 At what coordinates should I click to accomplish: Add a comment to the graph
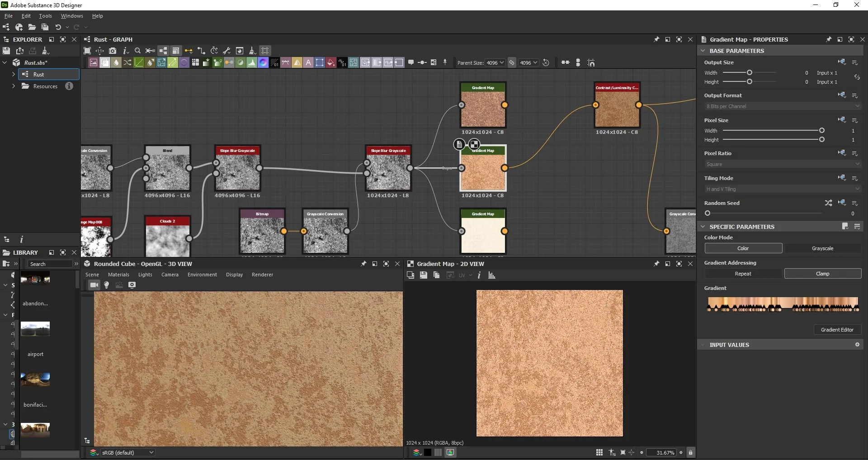(411, 62)
